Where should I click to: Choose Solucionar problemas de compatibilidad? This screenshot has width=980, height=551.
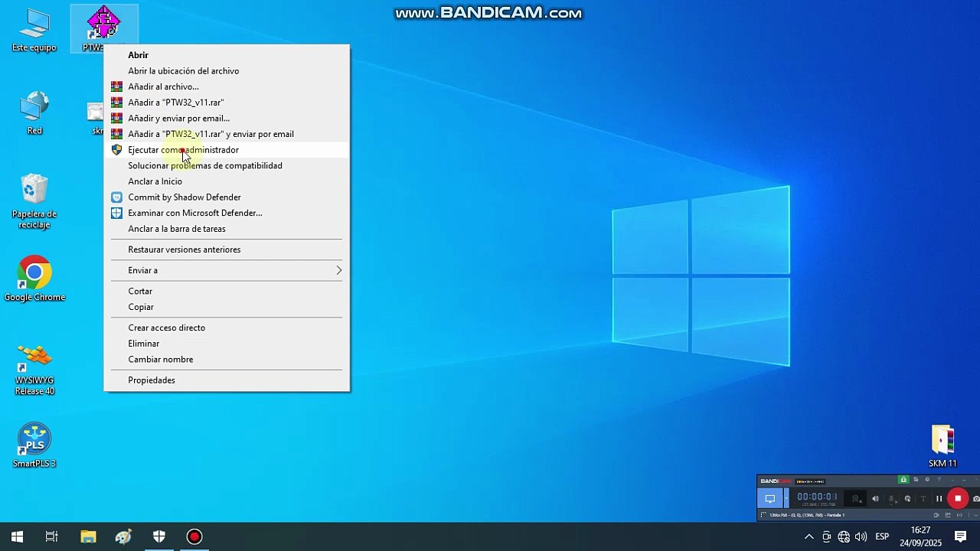227,165
